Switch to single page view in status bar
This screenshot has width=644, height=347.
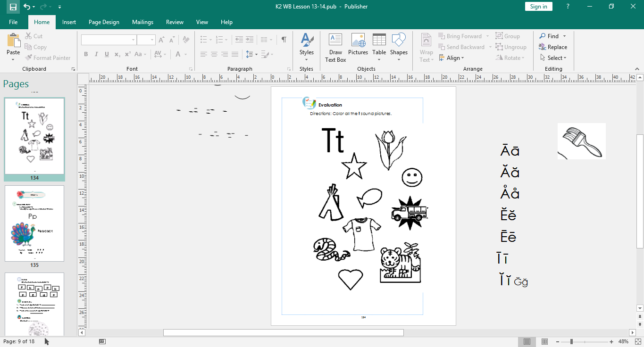(527, 342)
